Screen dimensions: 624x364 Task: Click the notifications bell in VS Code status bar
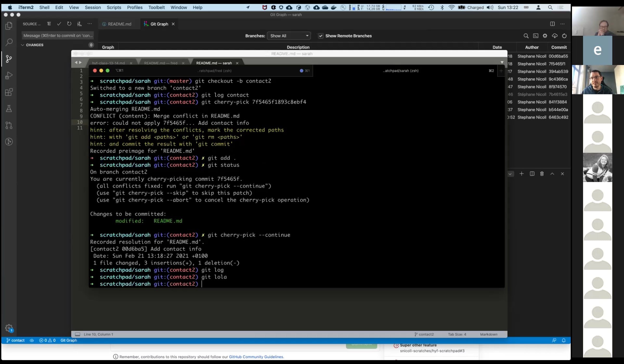[564, 340]
